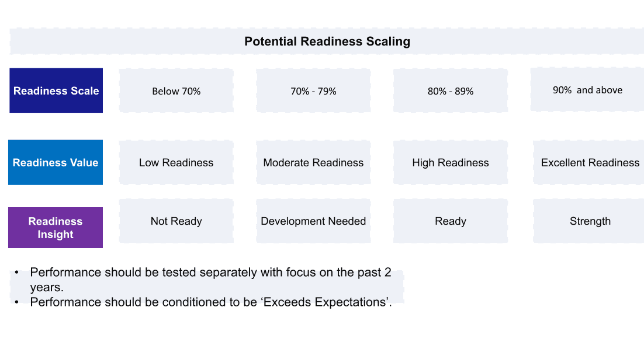
Task: Click the purple Readiness Insight box
Action: coord(56,228)
